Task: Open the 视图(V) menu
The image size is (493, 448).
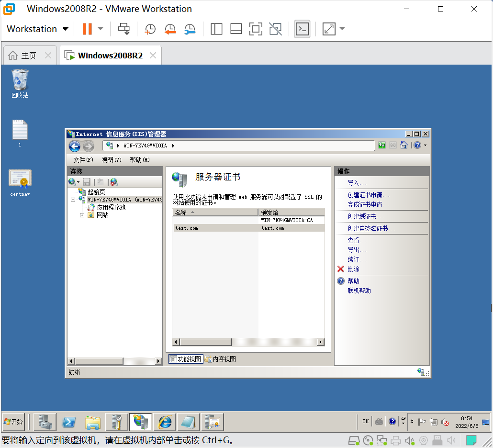Action: (112, 160)
